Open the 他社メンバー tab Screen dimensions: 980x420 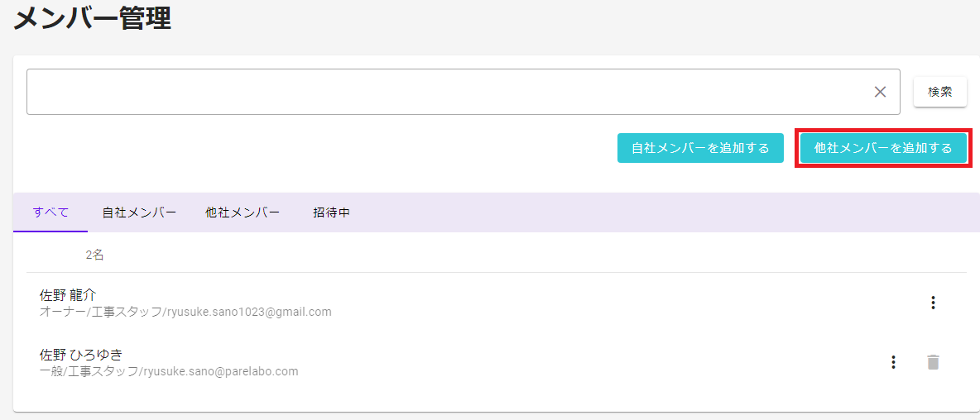click(x=243, y=212)
